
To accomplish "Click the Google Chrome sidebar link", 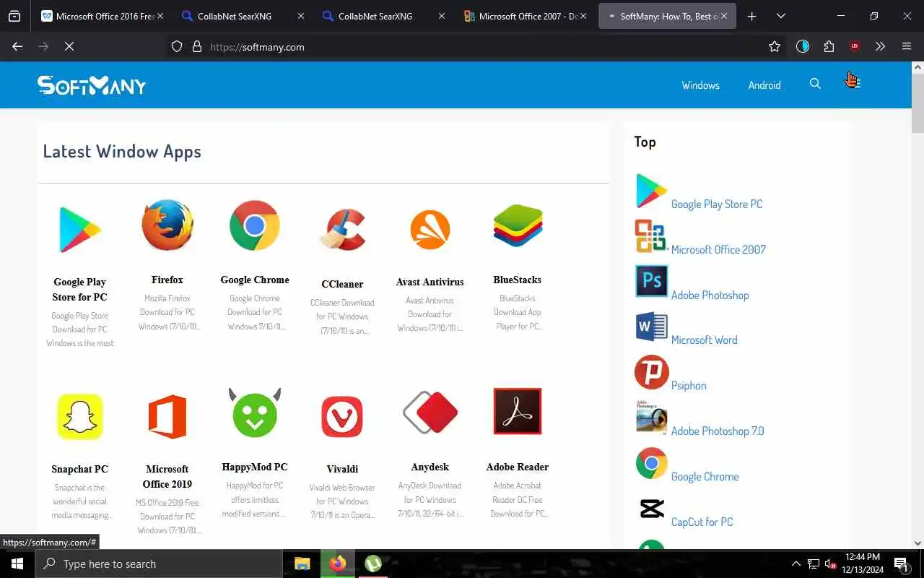I will [705, 476].
